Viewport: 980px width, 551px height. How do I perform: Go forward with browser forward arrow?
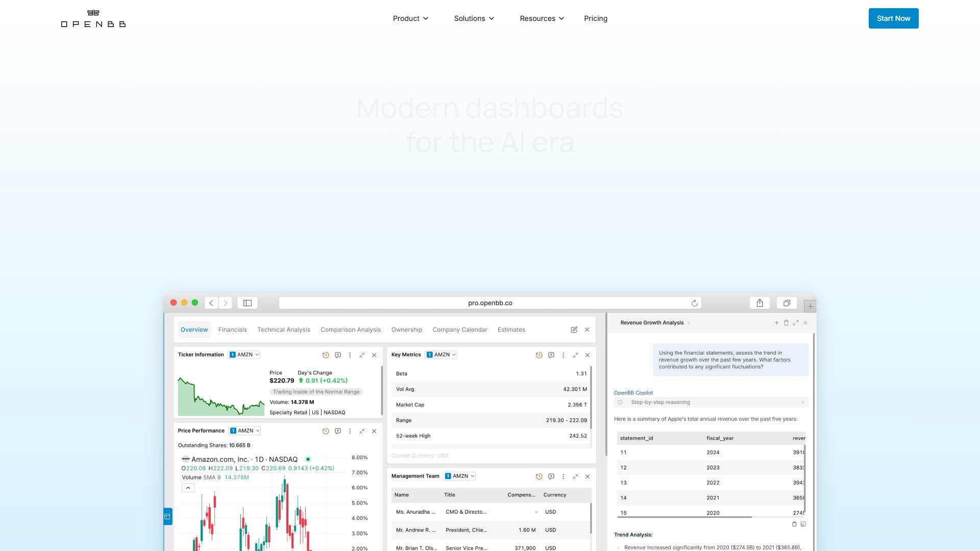point(225,303)
